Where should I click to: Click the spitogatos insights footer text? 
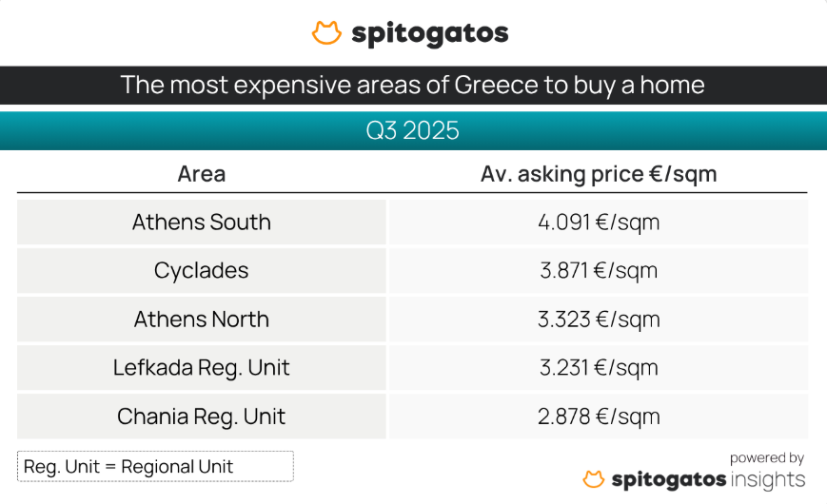coord(707,479)
